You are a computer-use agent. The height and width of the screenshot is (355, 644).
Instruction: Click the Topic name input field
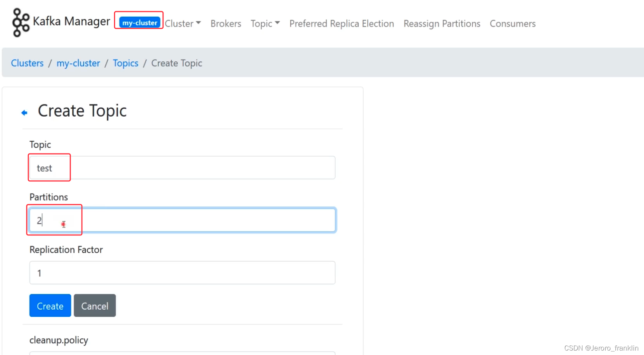[x=182, y=168]
